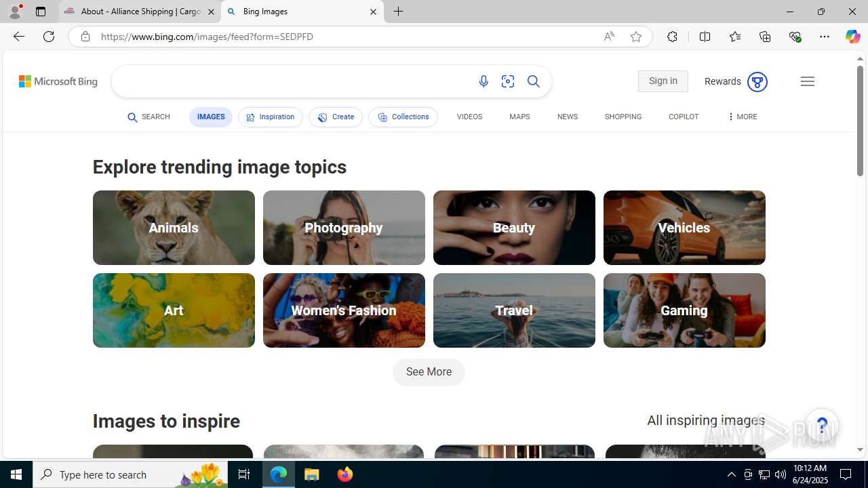Viewport: 868px width, 488px height.
Task: Click the Create pill button
Action: pyautogui.click(x=336, y=117)
